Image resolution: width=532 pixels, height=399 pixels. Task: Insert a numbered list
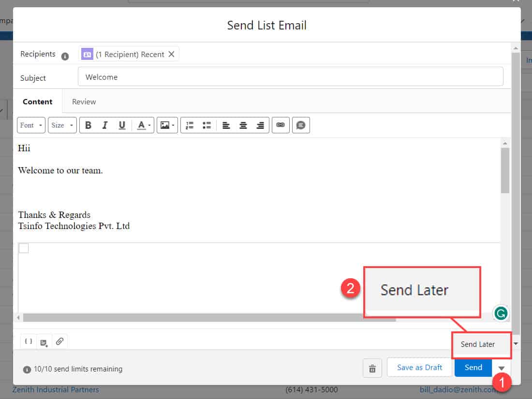(189, 125)
